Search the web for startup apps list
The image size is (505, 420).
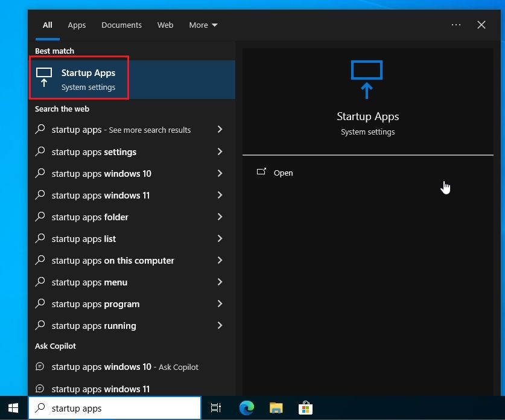point(84,239)
